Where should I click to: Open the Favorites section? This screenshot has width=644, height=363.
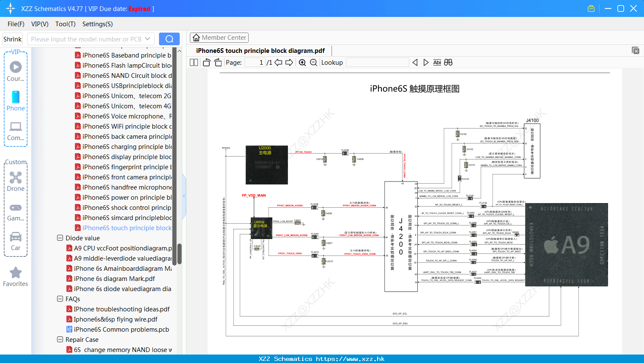[x=16, y=277]
